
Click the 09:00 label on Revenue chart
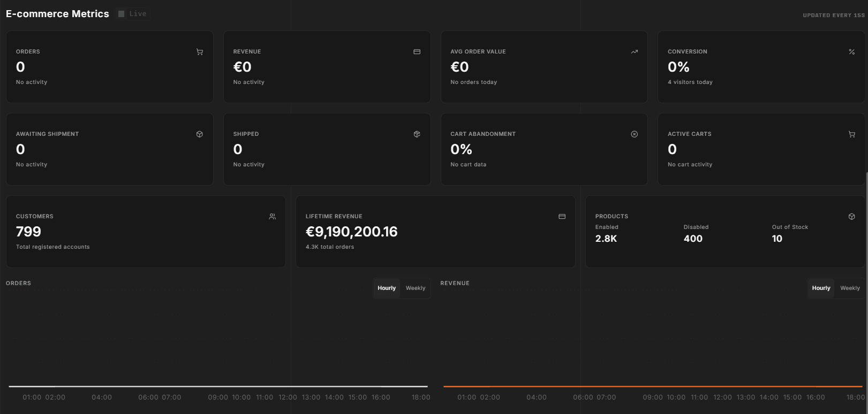tap(653, 397)
